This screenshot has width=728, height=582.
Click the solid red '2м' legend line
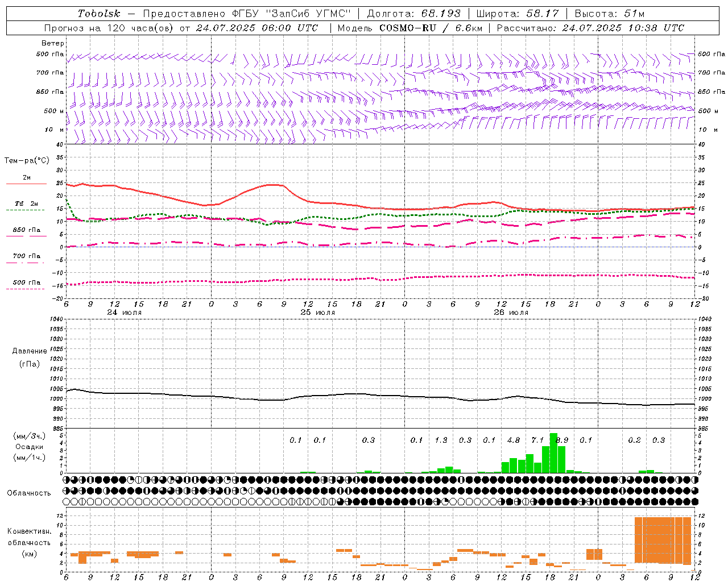pyautogui.click(x=26, y=184)
